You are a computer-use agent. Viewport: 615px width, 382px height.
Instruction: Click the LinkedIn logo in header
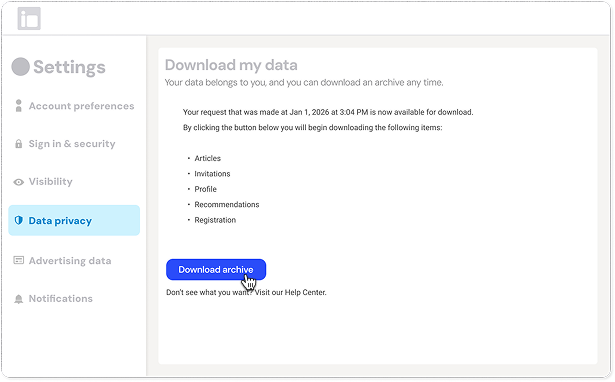[x=29, y=18]
